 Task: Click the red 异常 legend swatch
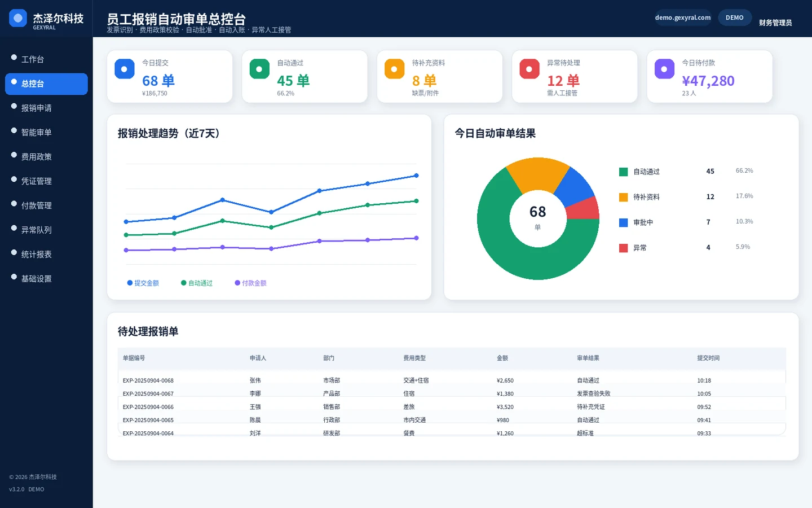[x=624, y=248]
